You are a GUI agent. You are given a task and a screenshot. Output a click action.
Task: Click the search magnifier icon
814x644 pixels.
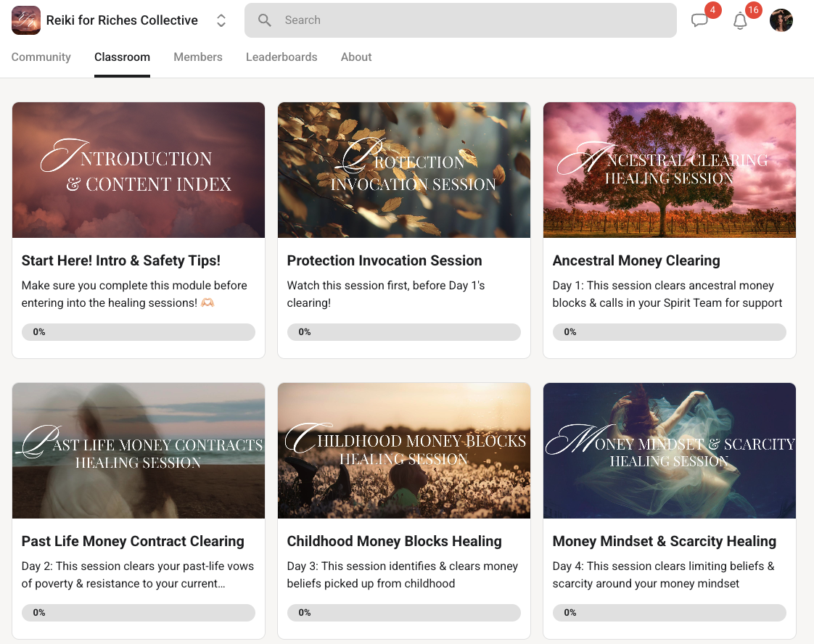tap(265, 20)
